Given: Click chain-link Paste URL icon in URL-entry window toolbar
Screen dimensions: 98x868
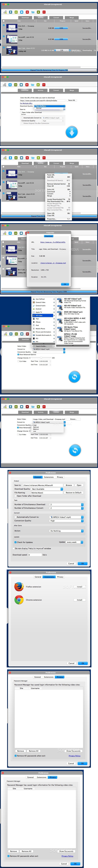Looking at the screenshot, I should [x=5, y=85].
